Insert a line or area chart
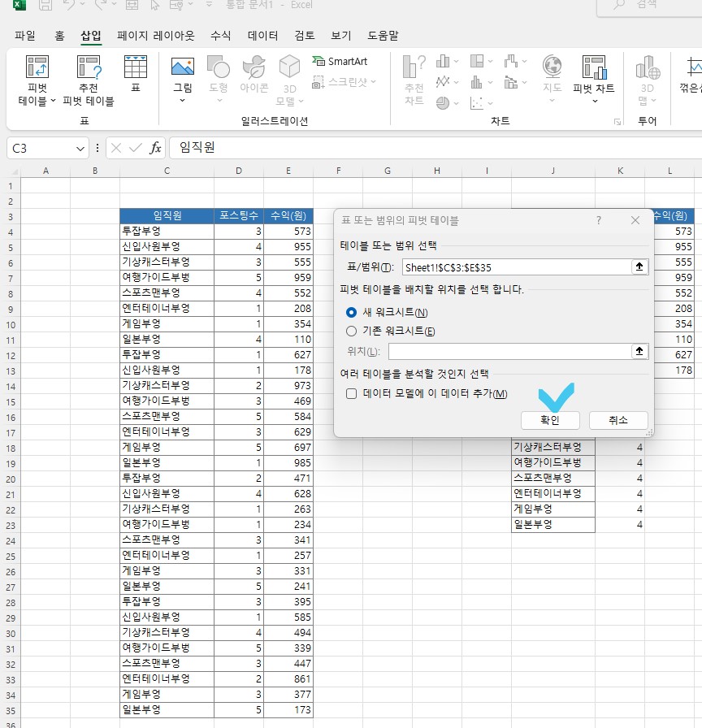 (x=443, y=82)
